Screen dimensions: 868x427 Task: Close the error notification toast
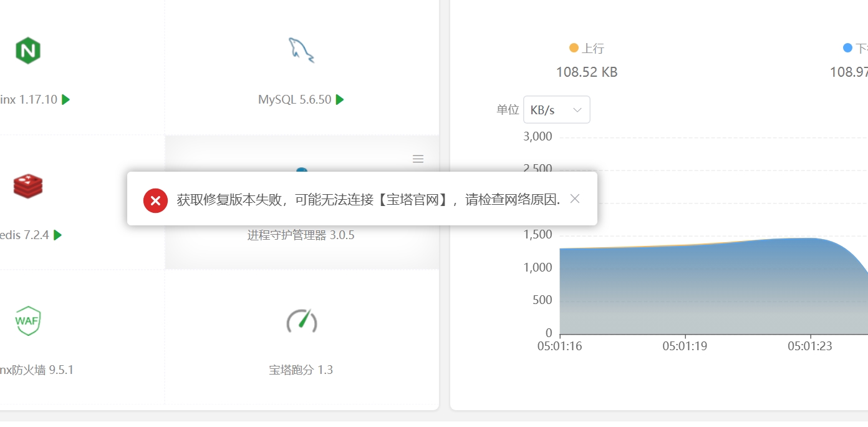(x=575, y=199)
